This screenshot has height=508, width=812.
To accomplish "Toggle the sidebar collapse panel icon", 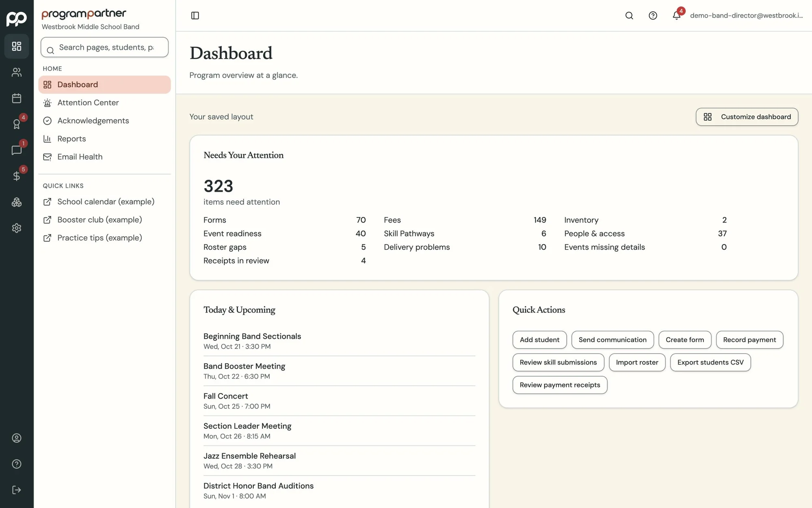I will [195, 15].
